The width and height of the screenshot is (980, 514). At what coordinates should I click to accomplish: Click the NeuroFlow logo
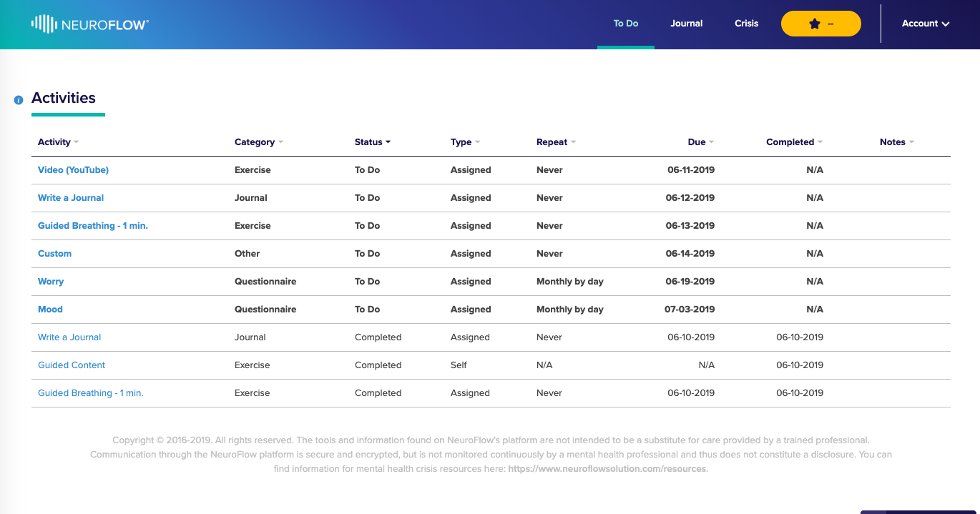point(90,24)
